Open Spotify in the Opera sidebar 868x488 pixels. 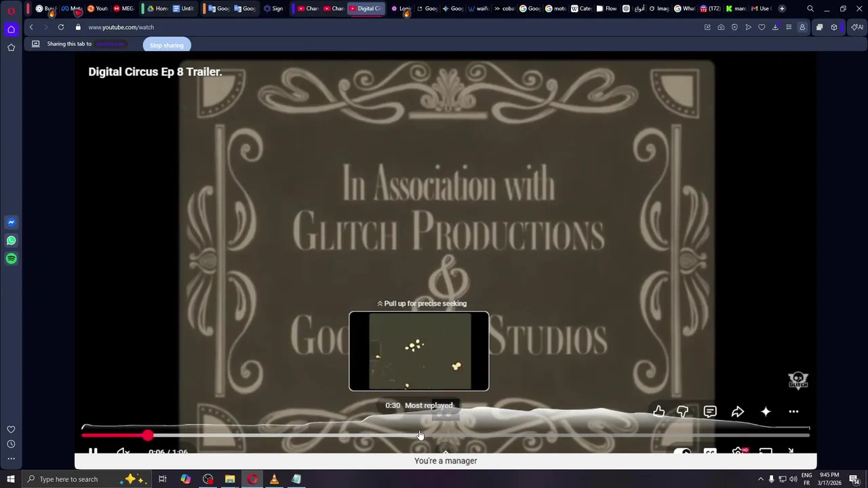(11, 259)
